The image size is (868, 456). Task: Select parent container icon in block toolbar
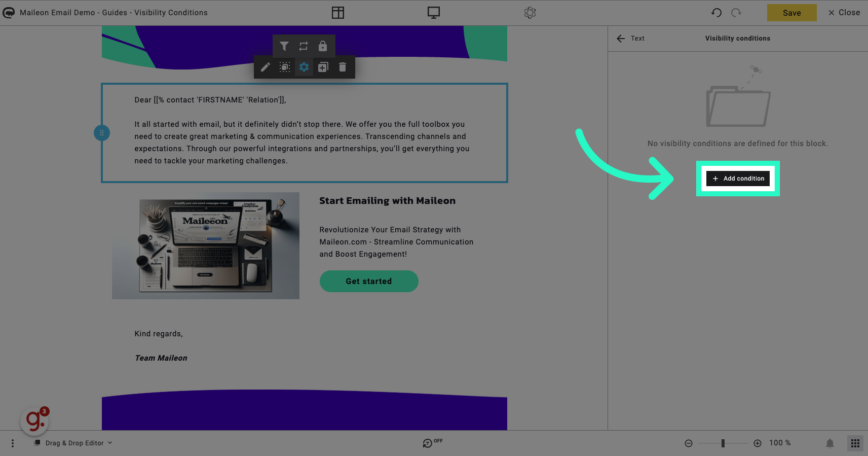click(285, 67)
